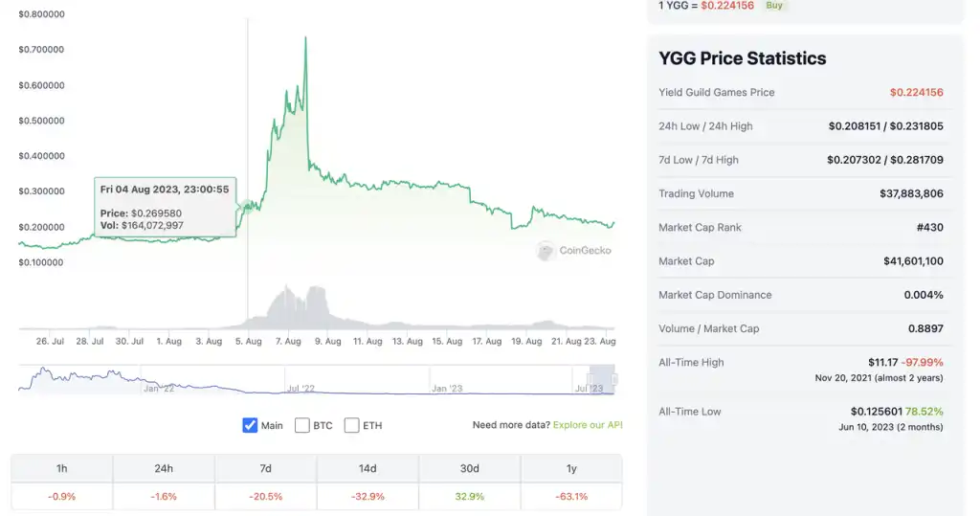Select the 24h price change column
The width and height of the screenshot is (980, 516).
(x=164, y=469)
